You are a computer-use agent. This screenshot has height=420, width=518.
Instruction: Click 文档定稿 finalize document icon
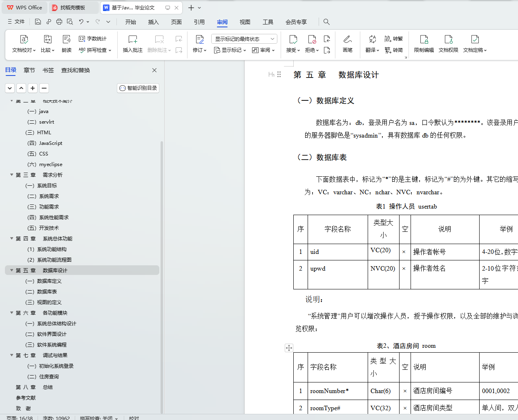[475, 40]
